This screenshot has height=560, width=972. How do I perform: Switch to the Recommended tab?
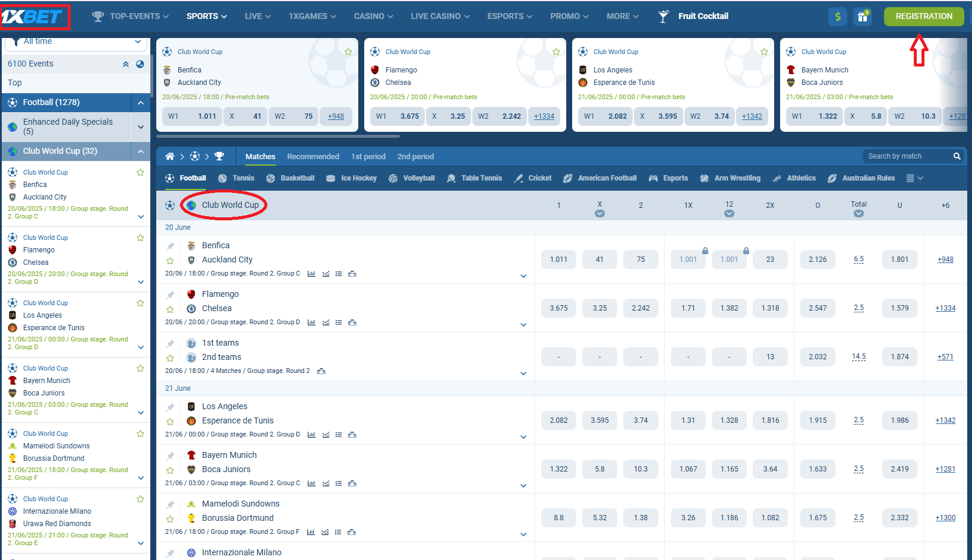tap(313, 156)
